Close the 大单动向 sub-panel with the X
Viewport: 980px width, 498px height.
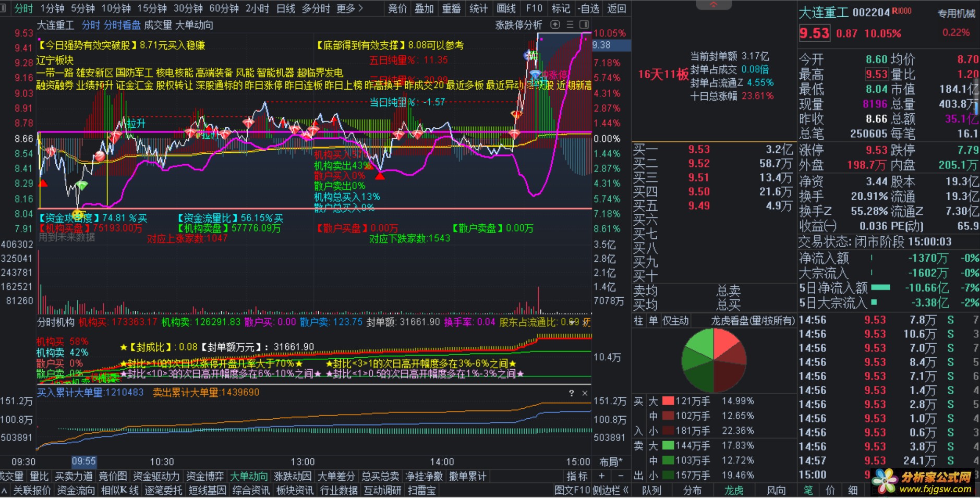(585, 393)
